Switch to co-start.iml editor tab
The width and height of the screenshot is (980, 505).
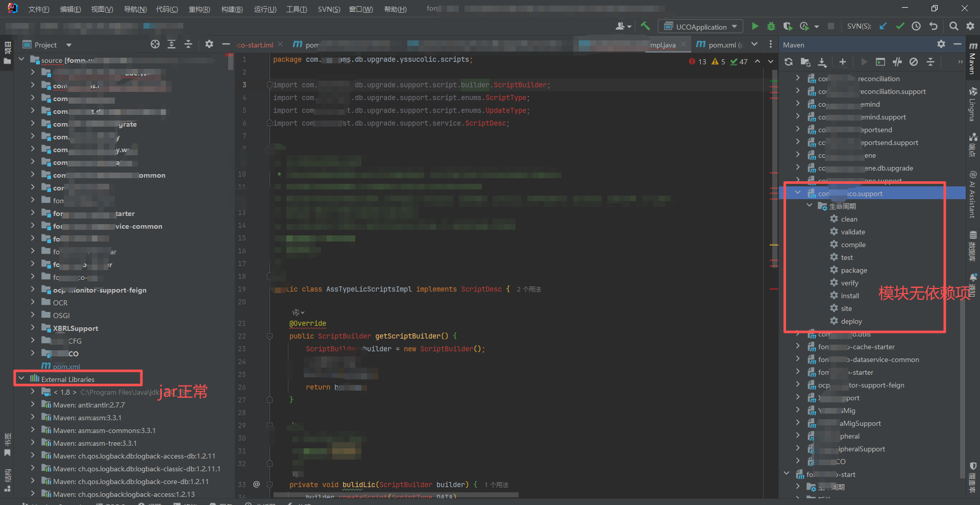click(255, 45)
